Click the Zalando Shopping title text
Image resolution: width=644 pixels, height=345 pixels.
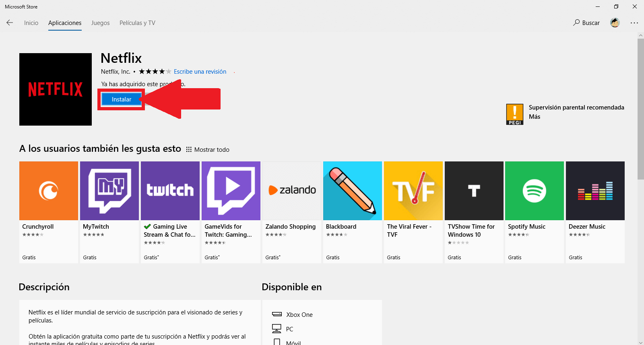(291, 227)
